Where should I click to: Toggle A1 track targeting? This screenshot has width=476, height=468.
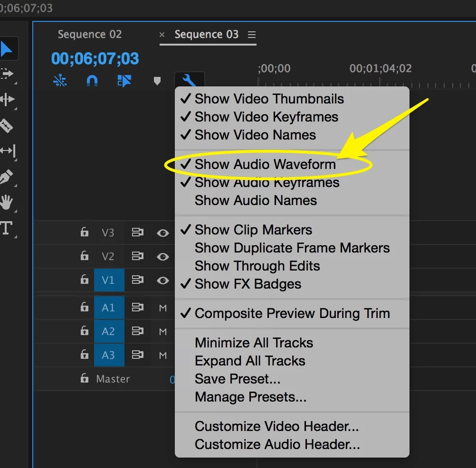109,308
